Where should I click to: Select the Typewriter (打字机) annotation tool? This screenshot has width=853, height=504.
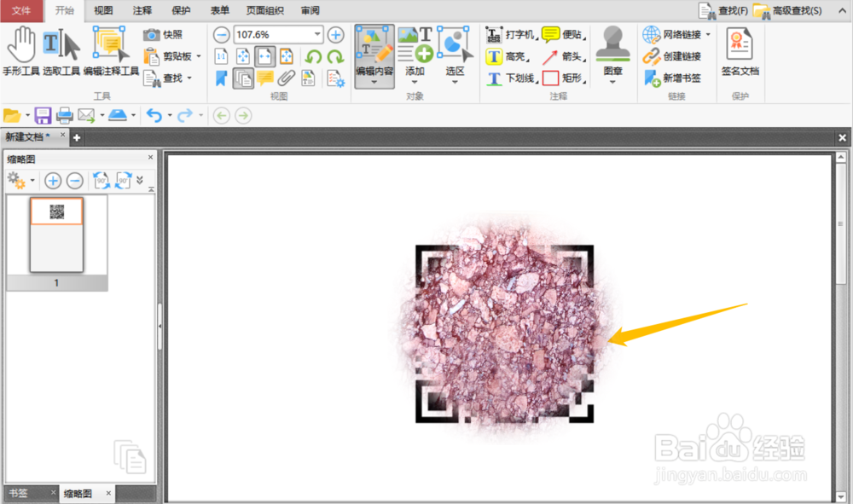511,35
